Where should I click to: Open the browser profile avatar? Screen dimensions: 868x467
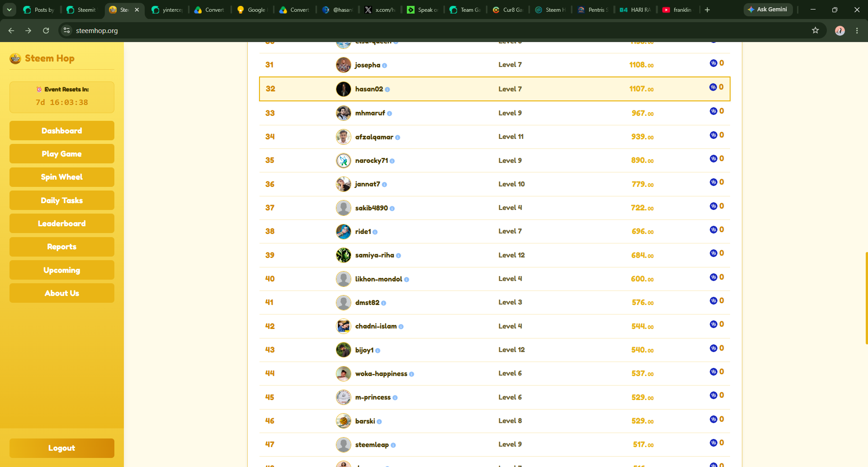point(840,30)
